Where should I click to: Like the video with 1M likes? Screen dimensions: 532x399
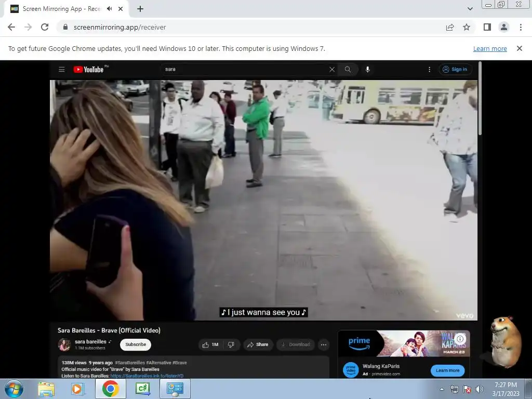(x=210, y=344)
